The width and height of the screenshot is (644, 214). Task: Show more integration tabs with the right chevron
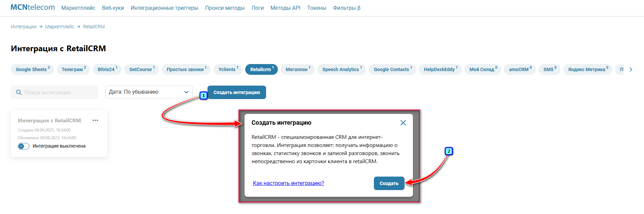(x=631, y=69)
